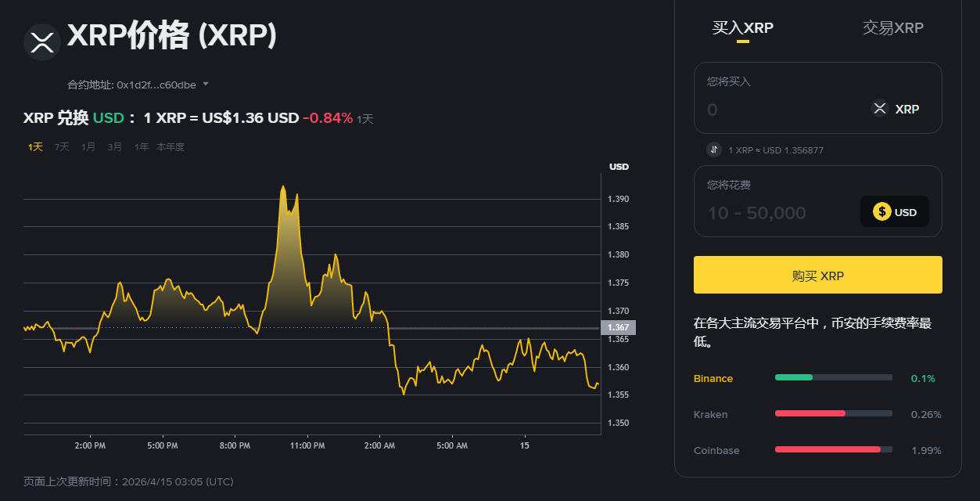Screen dimensions: 980x501
Task: Click the 1 XRP ≈ USD 1.356877 rate text
Action: [776, 150]
